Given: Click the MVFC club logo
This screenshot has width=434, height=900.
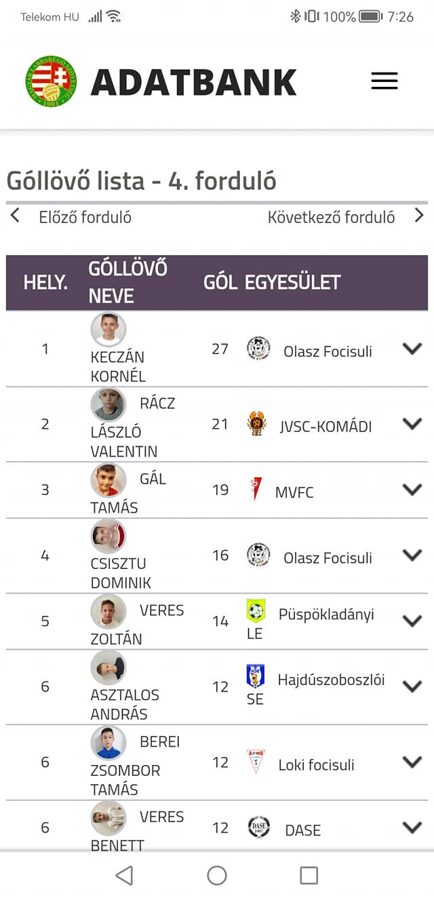Looking at the screenshot, I should click(x=256, y=489).
